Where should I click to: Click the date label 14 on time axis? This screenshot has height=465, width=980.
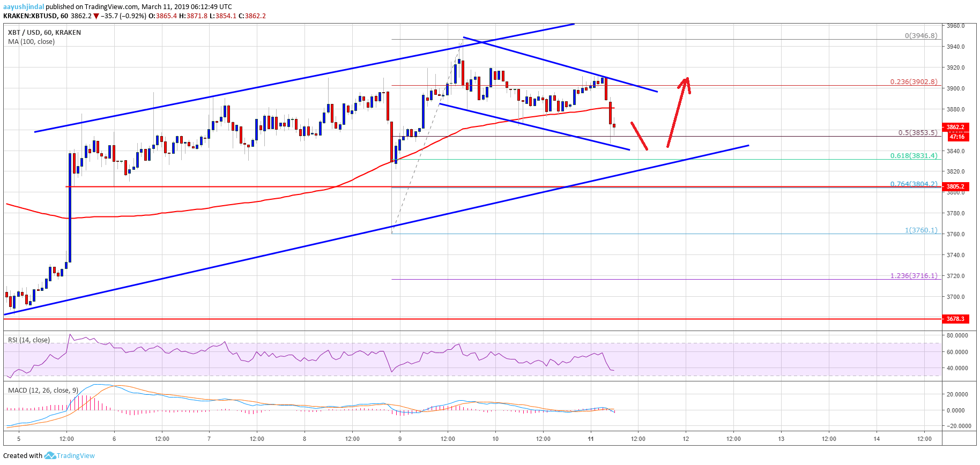pyautogui.click(x=877, y=439)
